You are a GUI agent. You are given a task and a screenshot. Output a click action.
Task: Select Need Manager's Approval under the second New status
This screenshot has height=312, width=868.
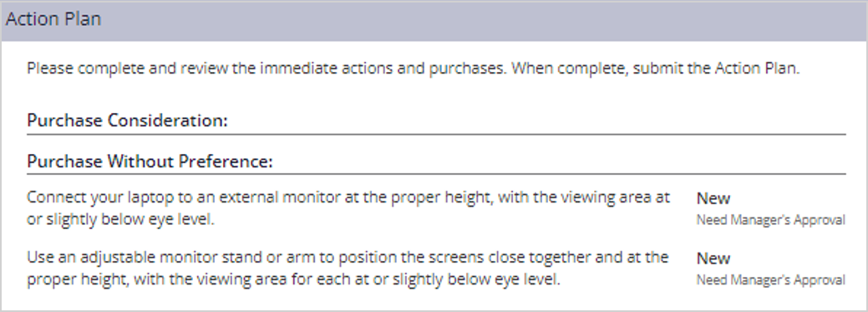770,280
